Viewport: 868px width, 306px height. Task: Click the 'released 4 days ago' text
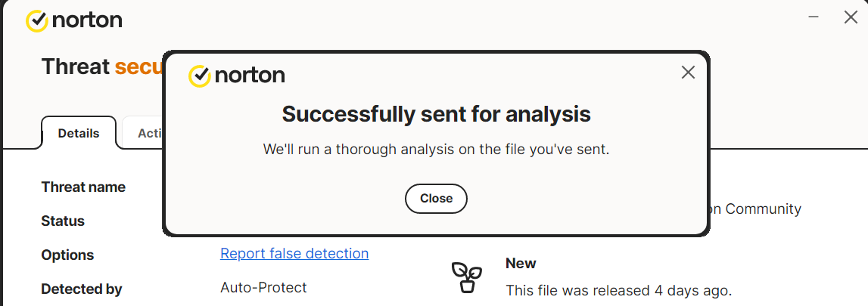(618, 290)
